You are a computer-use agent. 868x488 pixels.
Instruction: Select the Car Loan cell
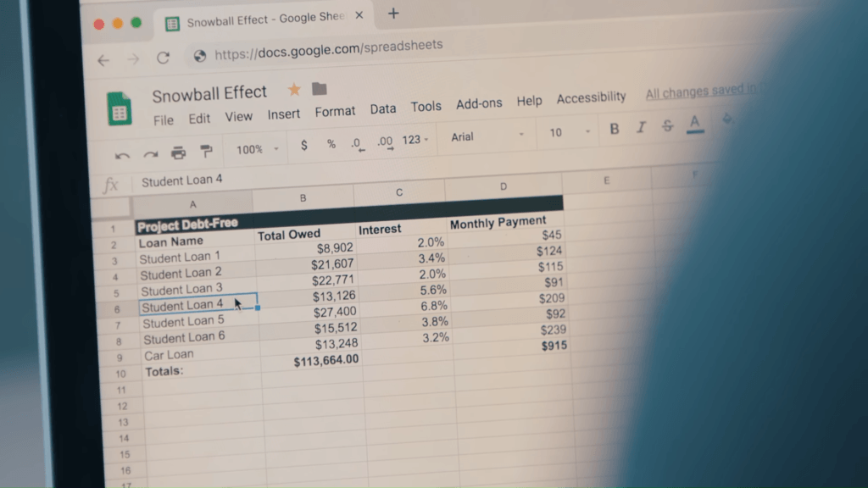(x=169, y=355)
